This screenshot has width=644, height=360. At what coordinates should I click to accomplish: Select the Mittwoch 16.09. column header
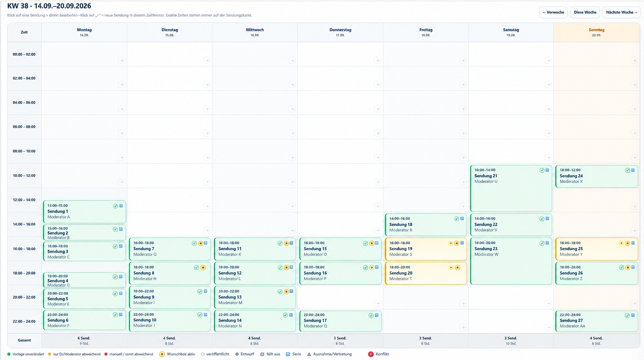255,32
